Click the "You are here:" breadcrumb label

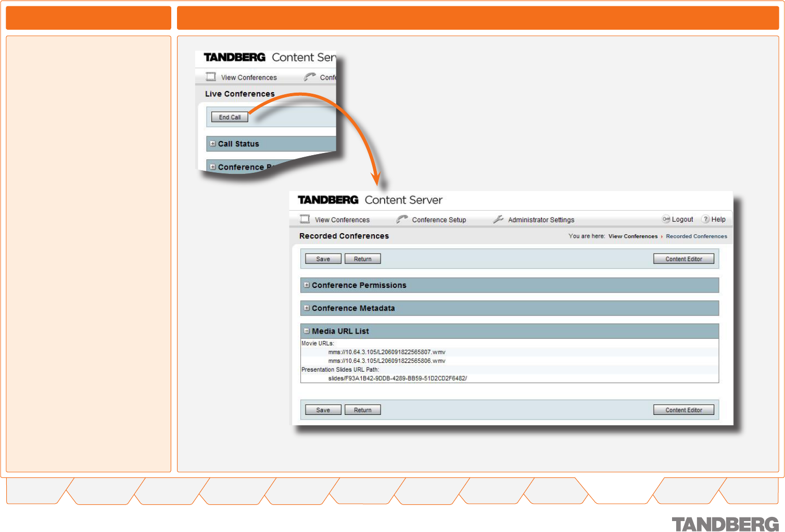click(587, 236)
